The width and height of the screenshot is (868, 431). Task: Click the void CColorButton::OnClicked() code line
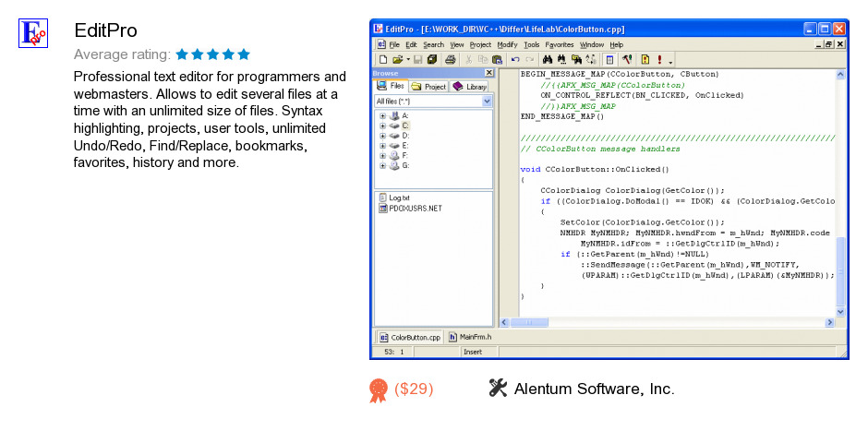coord(595,169)
